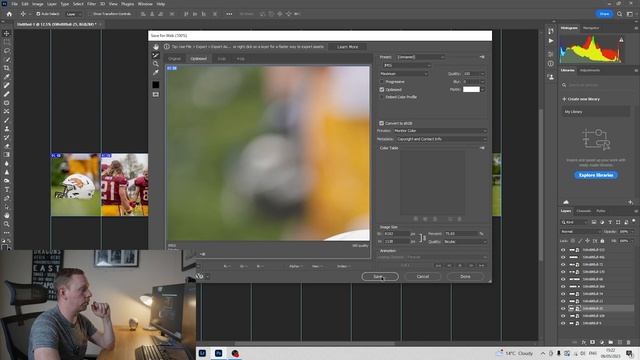Hide the highlighted layer via eye icon
The width and height of the screenshot is (640, 360).
coord(563,309)
